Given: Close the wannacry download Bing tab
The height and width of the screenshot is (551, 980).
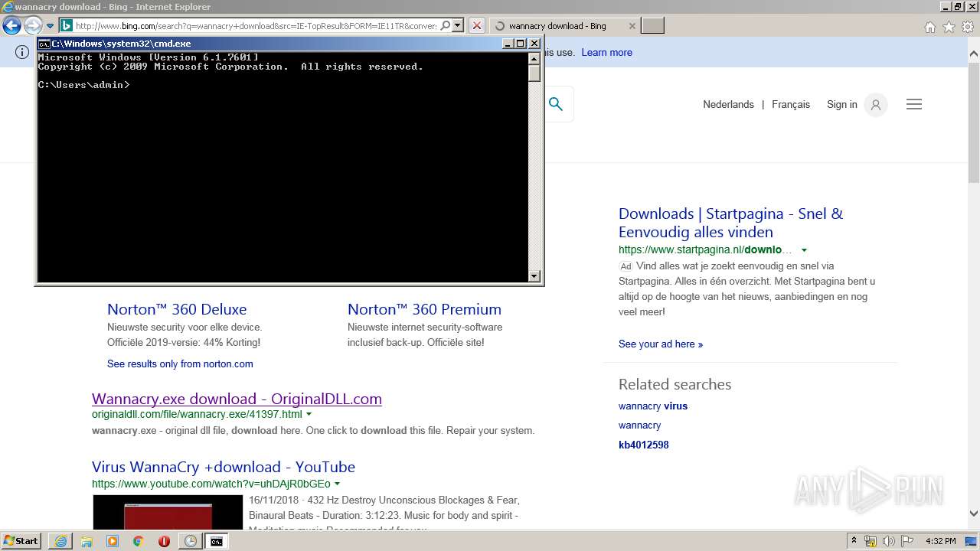Looking at the screenshot, I should coord(632,26).
